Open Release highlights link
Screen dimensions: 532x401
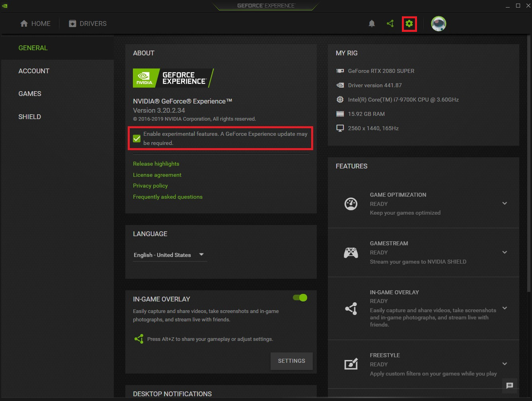(x=156, y=164)
